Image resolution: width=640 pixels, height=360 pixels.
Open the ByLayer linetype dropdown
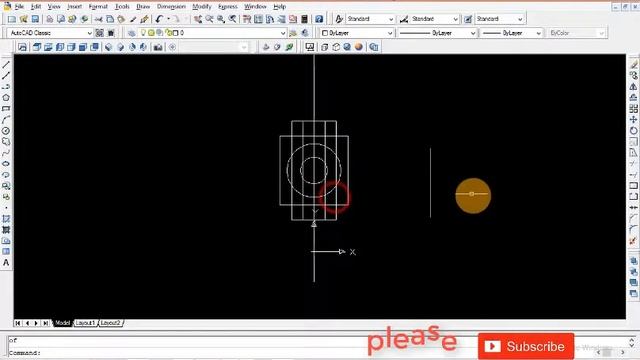click(x=473, y=33)
